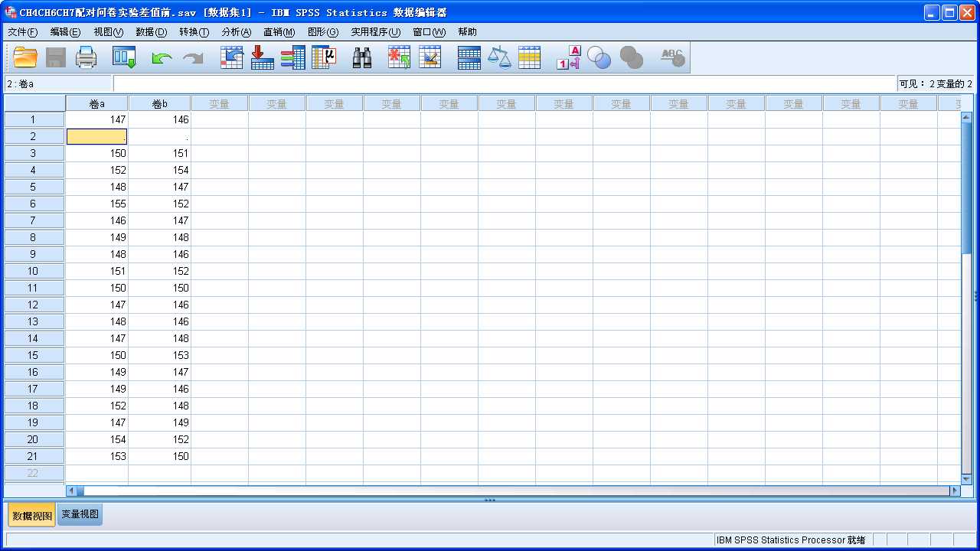This screenshot has height=551, width=980.
Task: Print using the printer toolbar icon
Action: [86, 57]
